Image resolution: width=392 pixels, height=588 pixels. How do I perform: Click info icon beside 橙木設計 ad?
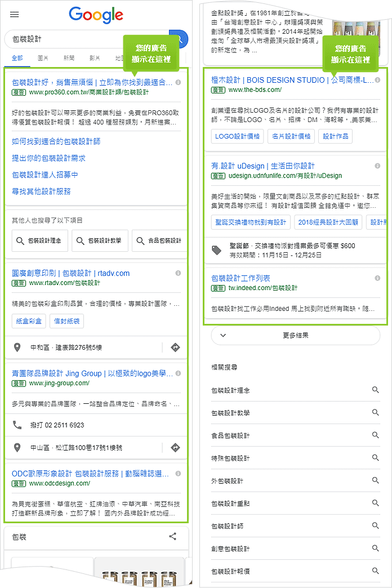coord(377,80)
